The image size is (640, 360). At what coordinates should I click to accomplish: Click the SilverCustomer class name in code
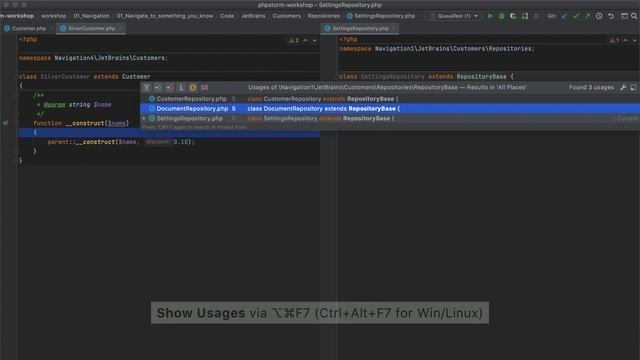click(65, 77)
